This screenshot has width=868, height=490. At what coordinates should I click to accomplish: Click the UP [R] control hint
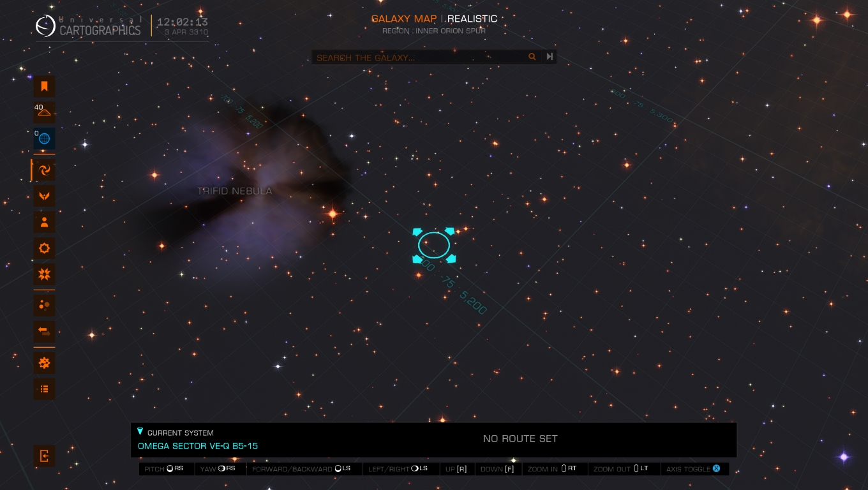tap(456, 469)
